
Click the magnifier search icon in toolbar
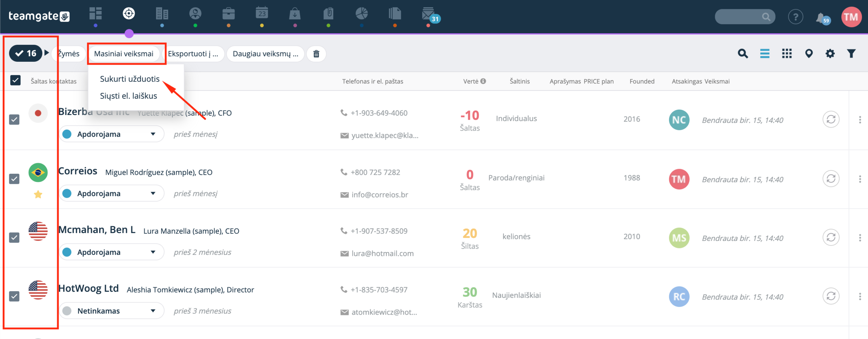(743, 53)
